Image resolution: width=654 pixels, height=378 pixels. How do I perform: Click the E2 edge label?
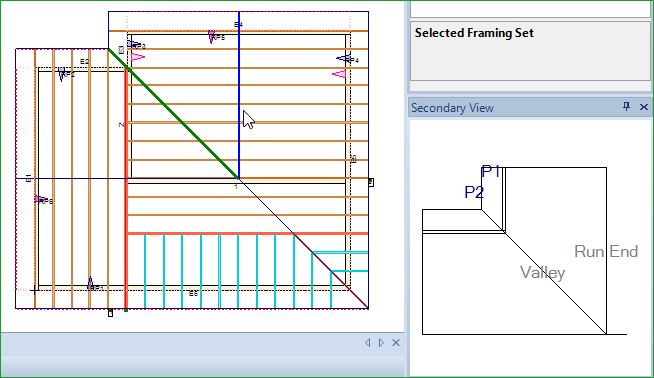point(84,62)
